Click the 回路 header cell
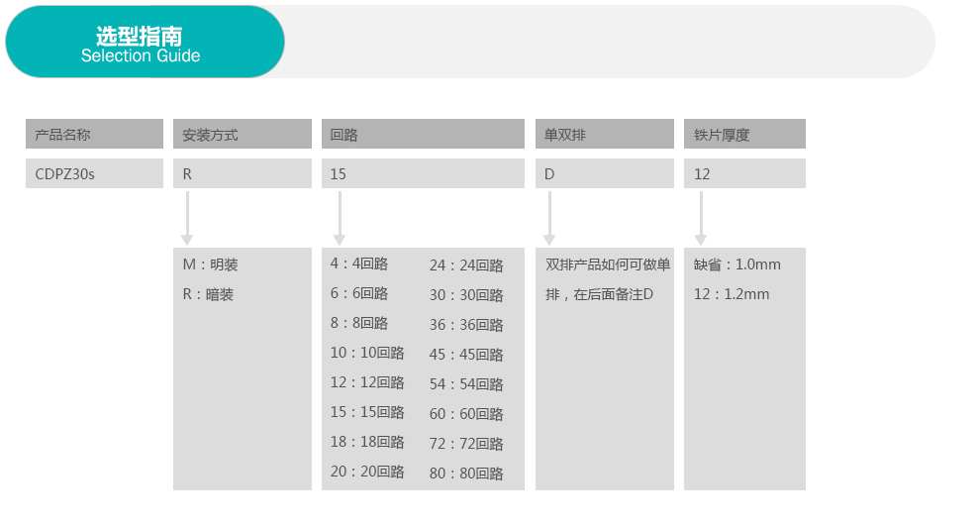980x527 pixels. pyautogui.click(x=423, y=134)
